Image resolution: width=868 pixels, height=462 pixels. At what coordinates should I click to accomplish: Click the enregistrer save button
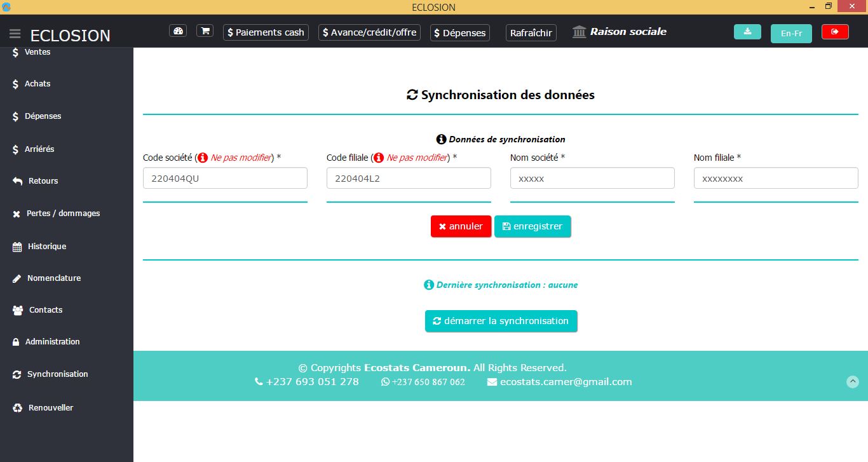click(532, 226)
